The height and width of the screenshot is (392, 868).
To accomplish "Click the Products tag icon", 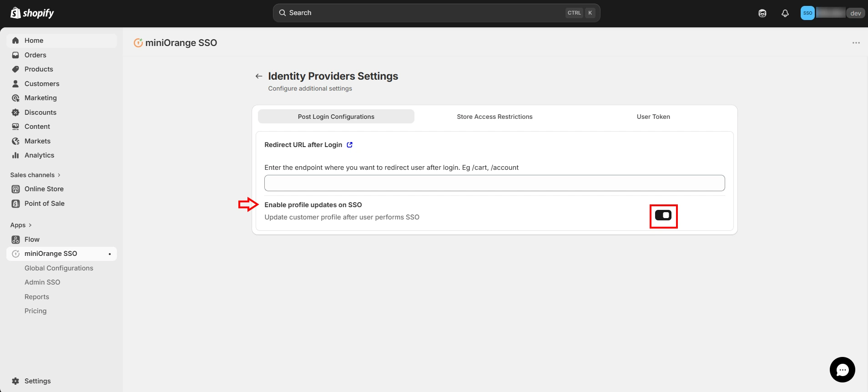I will point(15,69).
